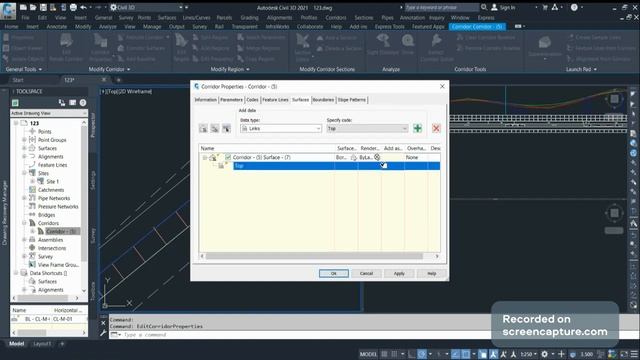Click the green plus add surface item icon
The image size is (640, 360).
pyautogui.click(x=417, y=129)
